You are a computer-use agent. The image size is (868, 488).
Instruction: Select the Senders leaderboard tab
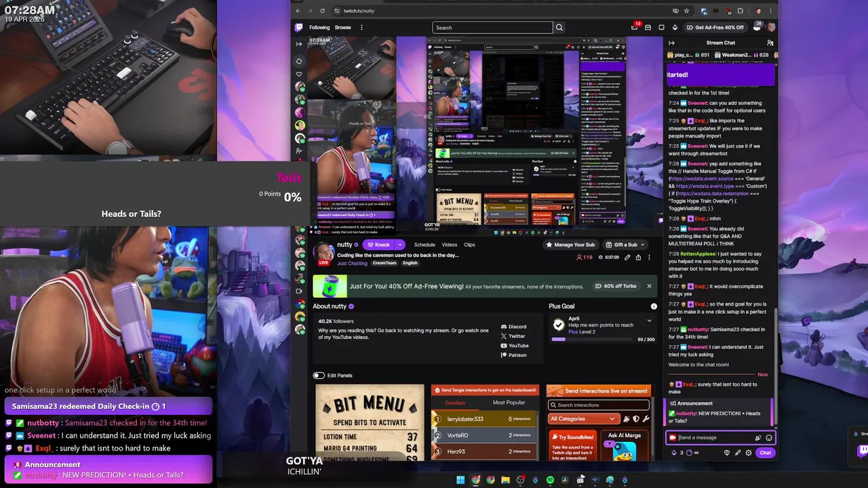[455, 403]
